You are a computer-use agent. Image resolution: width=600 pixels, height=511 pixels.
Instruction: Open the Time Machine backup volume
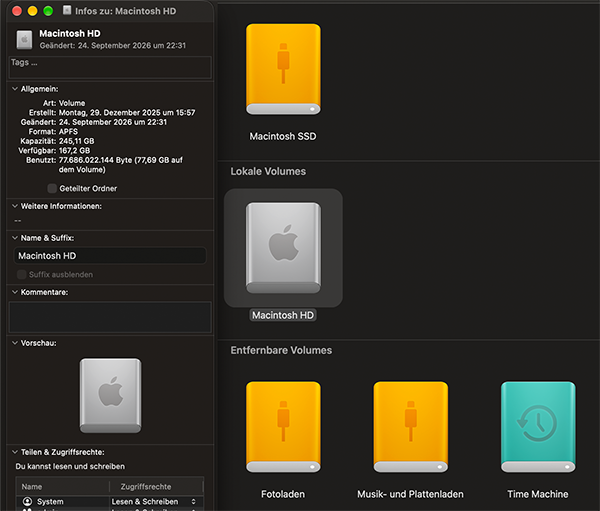538,427
